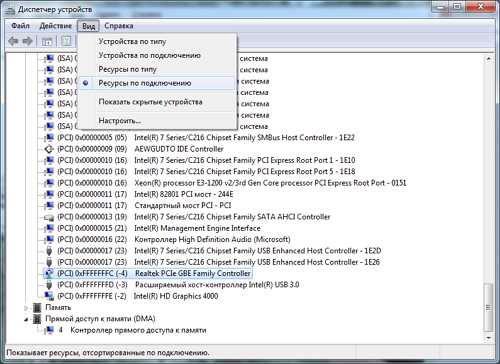Screen dimensions: 500x364
Task: Select the AEWGUDTO IDE Controller text
Action: pos(179,149)
